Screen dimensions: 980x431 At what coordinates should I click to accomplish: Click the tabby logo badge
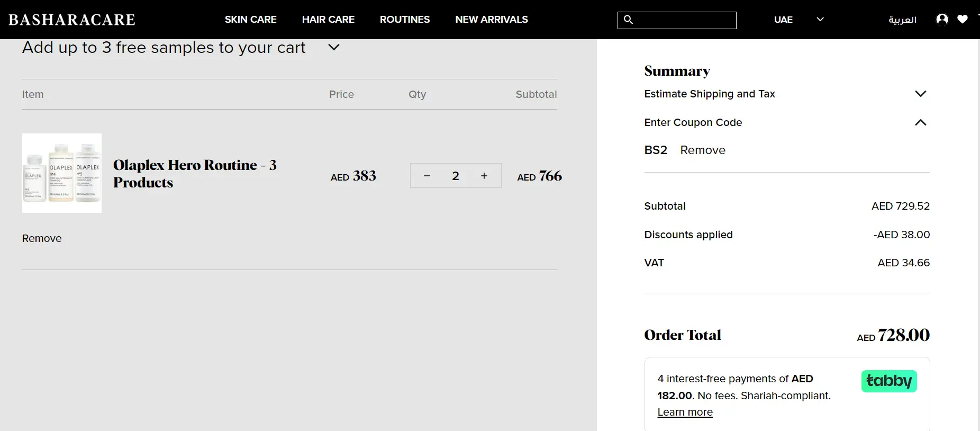pos(888,381)
